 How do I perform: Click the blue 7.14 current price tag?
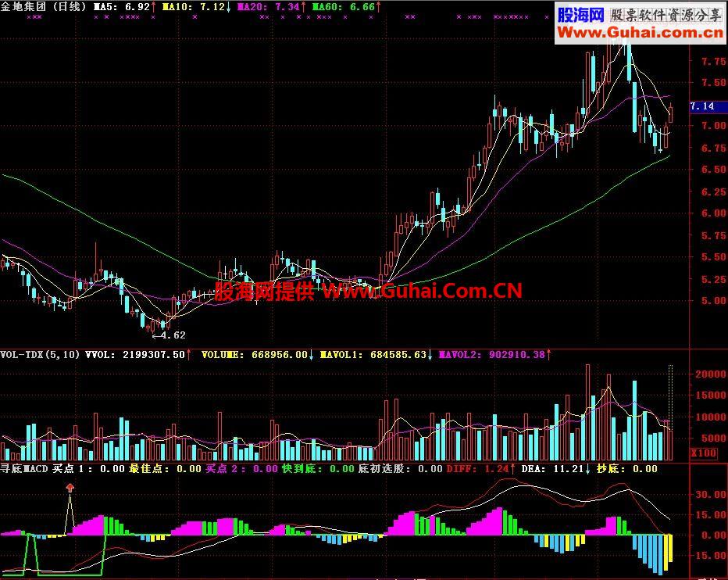pos(708,106)
